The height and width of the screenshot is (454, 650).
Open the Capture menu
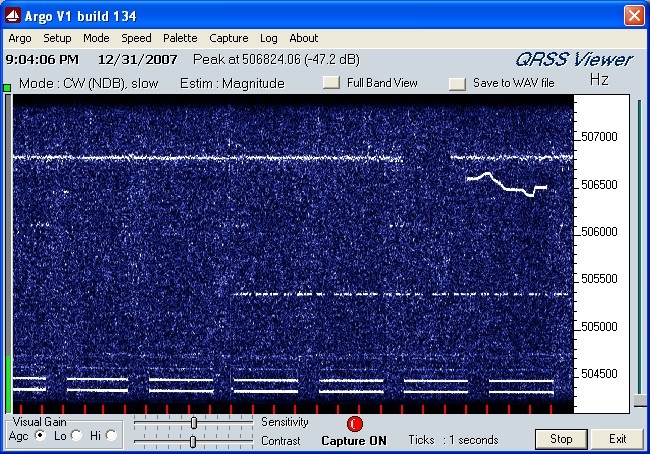tap(228, 38)
